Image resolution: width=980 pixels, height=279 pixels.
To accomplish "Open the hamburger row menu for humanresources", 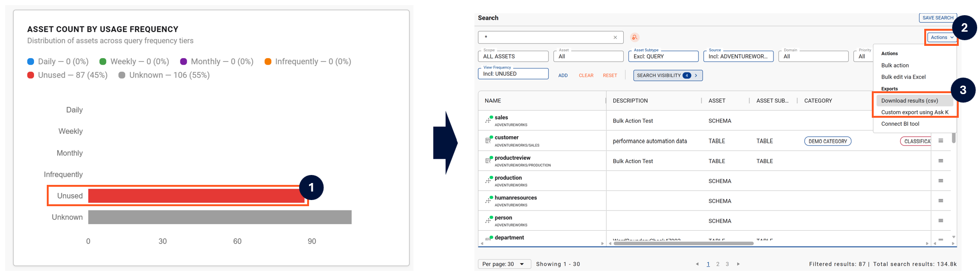I will coord(941,201).
